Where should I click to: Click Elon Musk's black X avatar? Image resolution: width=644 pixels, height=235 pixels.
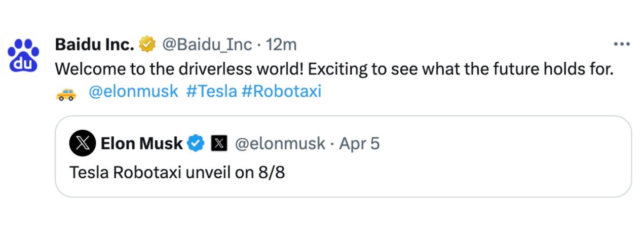point(83,143)
